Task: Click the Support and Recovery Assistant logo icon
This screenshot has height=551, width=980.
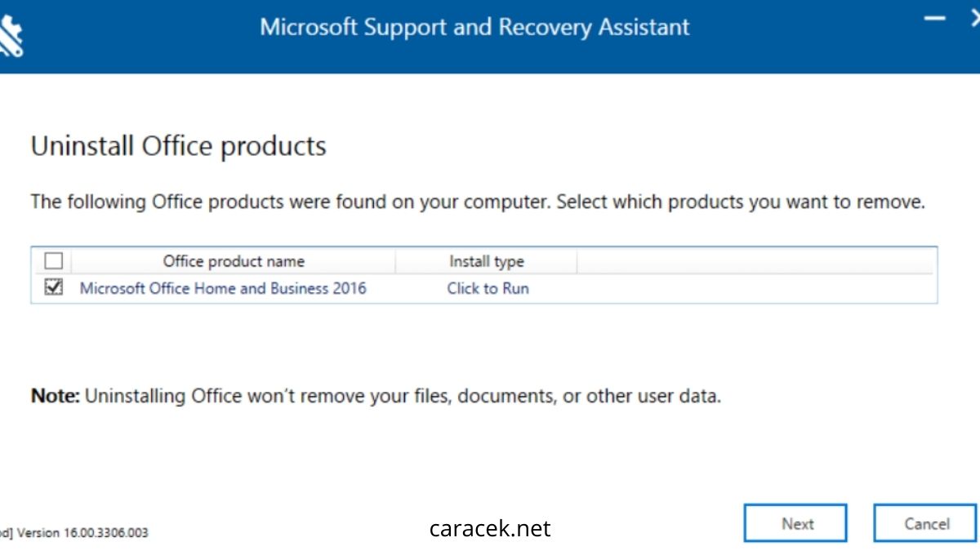Action: (10, 34)
